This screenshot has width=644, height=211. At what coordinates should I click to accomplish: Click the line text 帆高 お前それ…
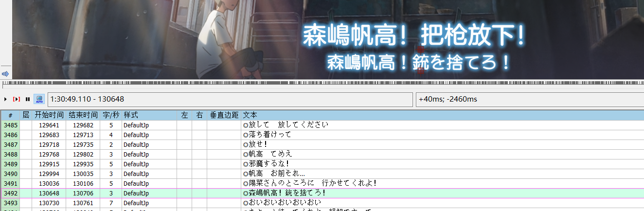coord(277,174)
